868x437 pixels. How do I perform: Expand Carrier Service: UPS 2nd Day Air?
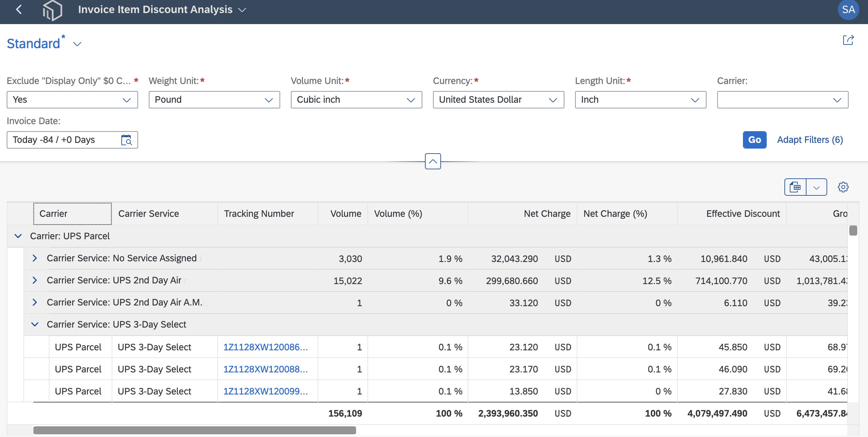(34, 280)
